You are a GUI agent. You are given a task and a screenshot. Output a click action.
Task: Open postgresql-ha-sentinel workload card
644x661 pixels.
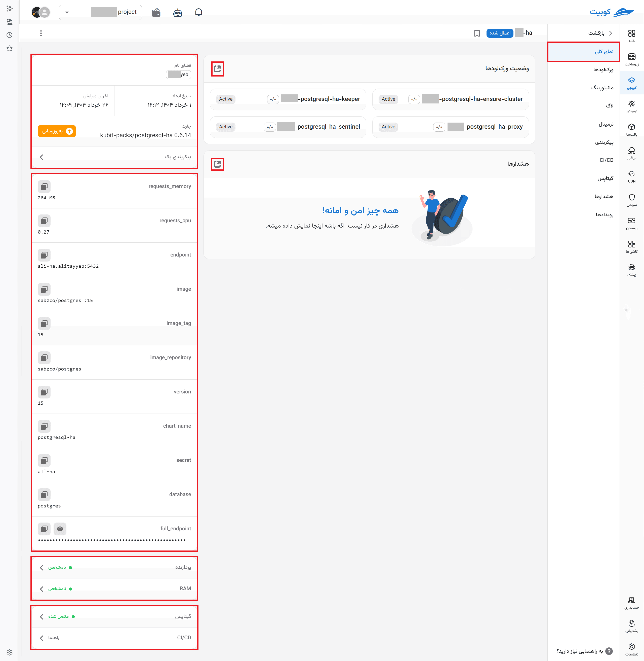pyautogui.click(x=288, y=127)
